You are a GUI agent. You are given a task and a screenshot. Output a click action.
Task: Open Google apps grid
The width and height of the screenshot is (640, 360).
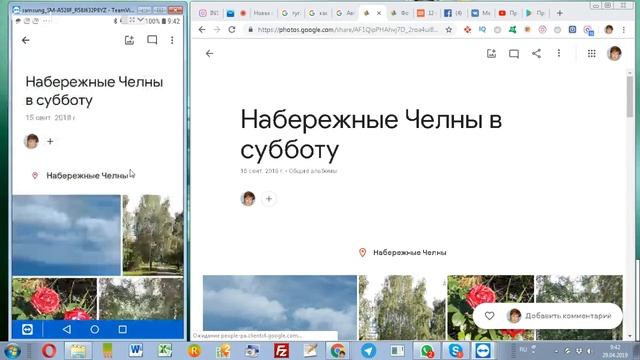tap(591, 53)
